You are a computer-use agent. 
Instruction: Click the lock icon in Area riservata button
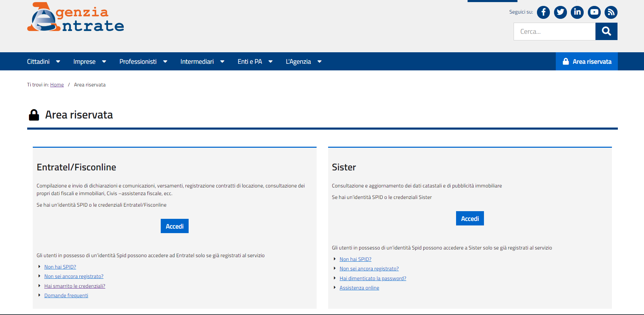tap(566, 61)
